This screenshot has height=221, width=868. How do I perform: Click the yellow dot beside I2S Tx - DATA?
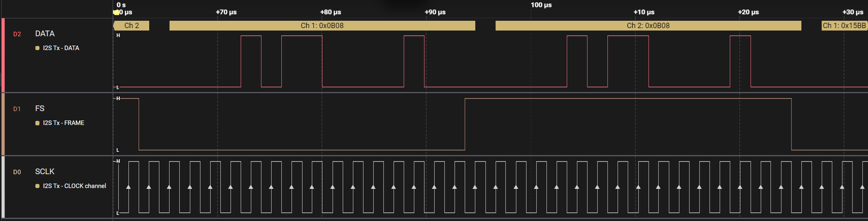[37, 48]
